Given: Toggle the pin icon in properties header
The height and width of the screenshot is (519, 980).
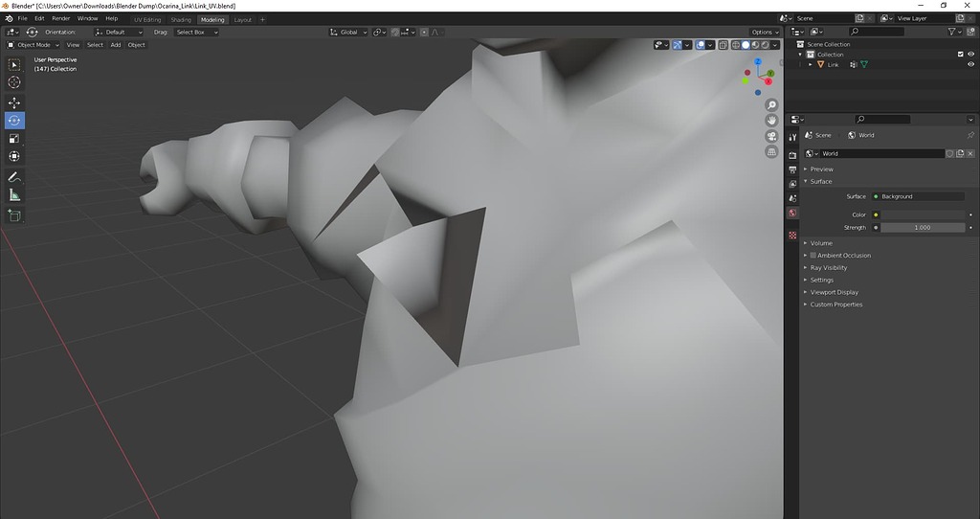Looking at the screenshot, I should pos(970,135).
